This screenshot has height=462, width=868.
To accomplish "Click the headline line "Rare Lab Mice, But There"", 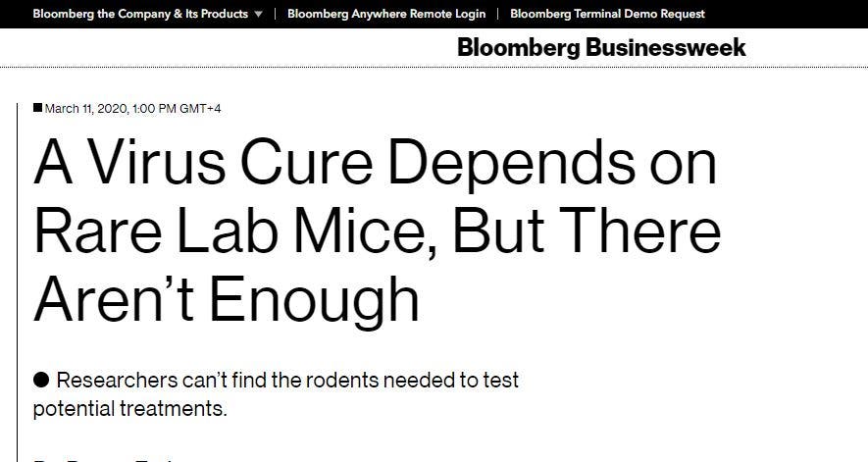I will 378,231.
